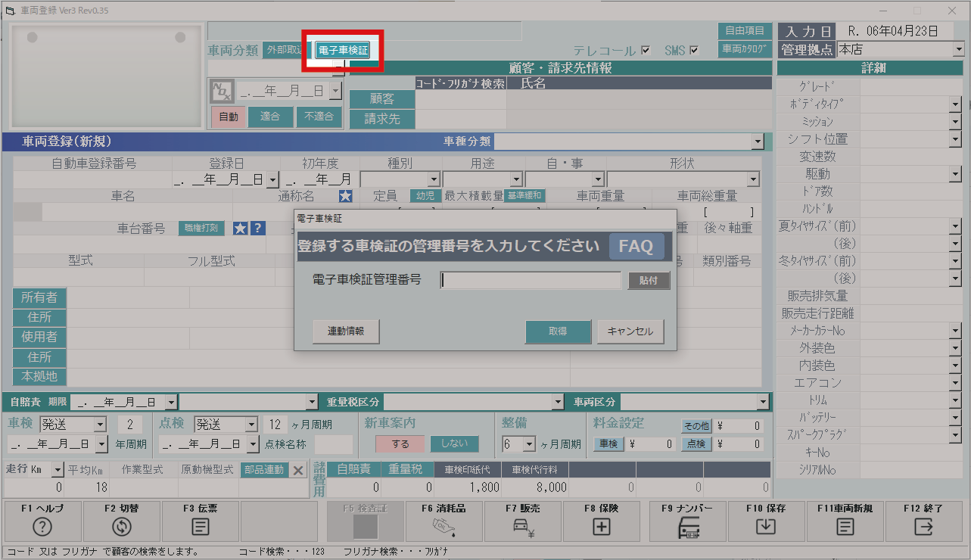Click the 幼児 button beside 定員

click(x=425, y=195)
